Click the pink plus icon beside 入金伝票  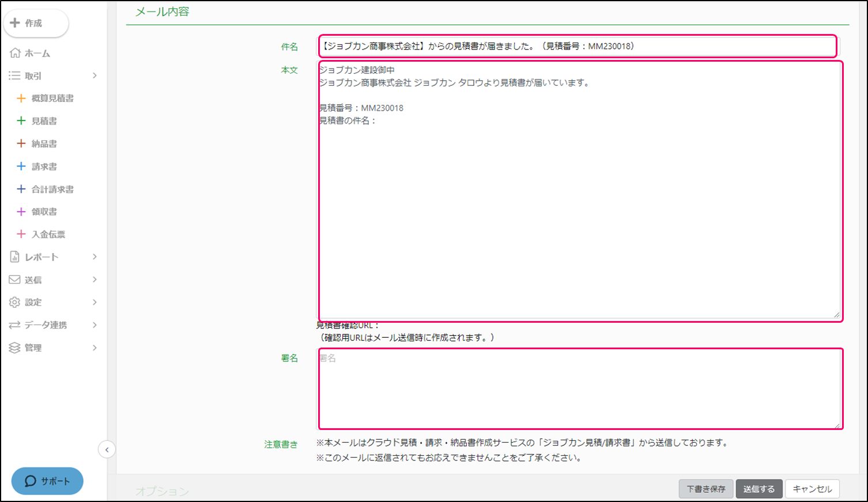tap(21, 234)
